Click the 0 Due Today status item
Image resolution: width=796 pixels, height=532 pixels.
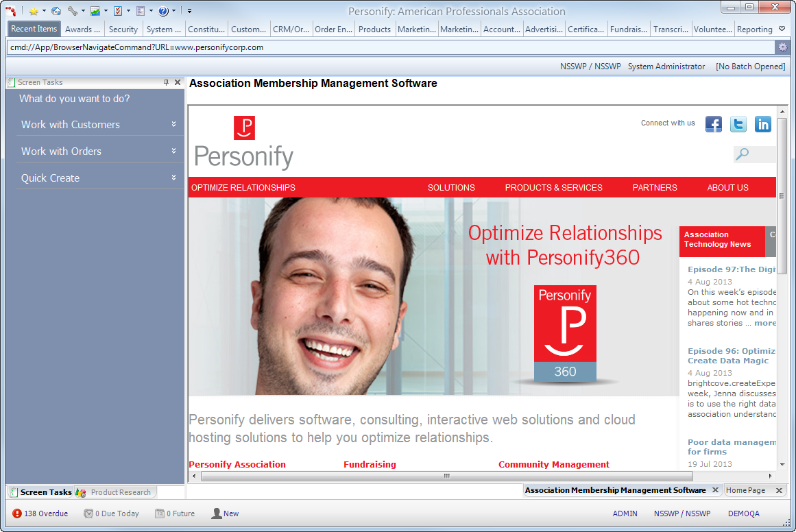click(x=111, y=513)
